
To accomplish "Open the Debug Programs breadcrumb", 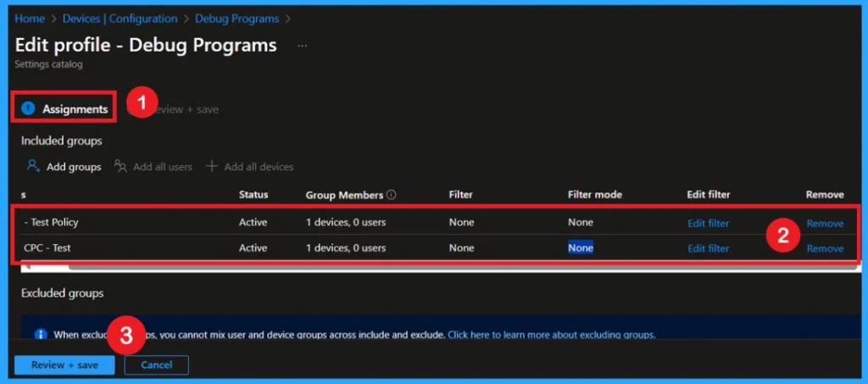I will click(237, 19).
